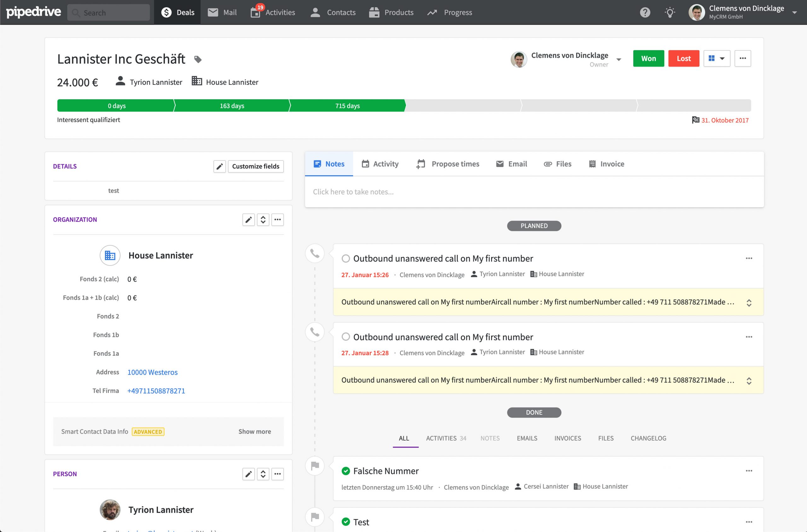This screenshot has width=807, height=532.
Task: Open the deal owner dropdown arrow
Action: click(619, 59)
